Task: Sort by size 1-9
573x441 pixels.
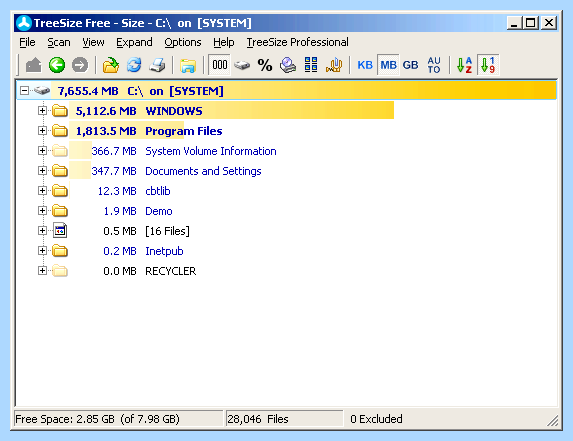Action: click(x=488, y=65)
